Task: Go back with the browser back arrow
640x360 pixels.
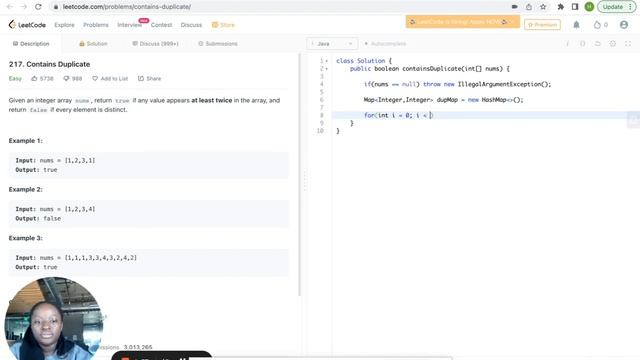Action: coord(9,7)
